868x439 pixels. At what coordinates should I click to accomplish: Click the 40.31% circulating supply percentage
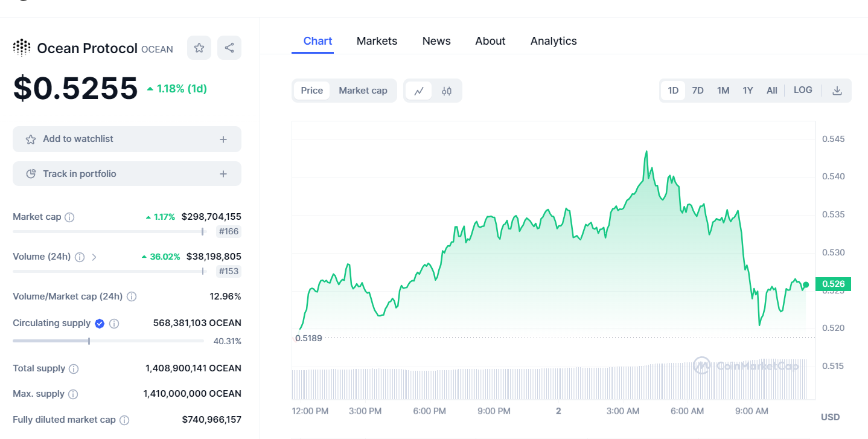click(x=228, y=341)
